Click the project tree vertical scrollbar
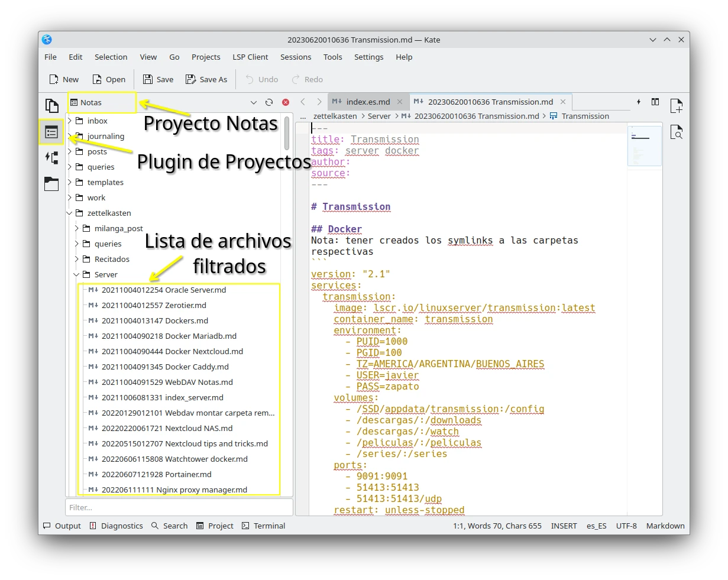728x580 pixels. [287, 133]
